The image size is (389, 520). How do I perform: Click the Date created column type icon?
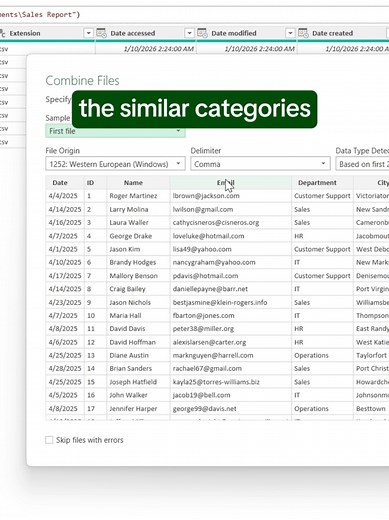click(x=303, y=33)
